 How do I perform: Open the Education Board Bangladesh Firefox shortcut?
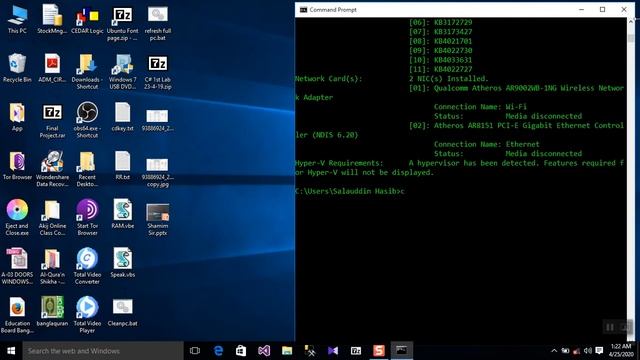tap(17, 316)
